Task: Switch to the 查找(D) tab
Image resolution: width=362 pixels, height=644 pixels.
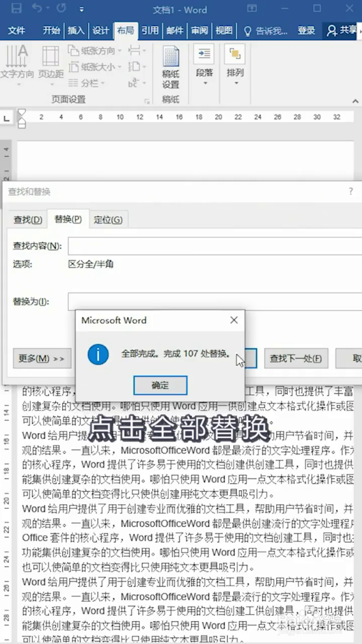Action: point(28,220)
